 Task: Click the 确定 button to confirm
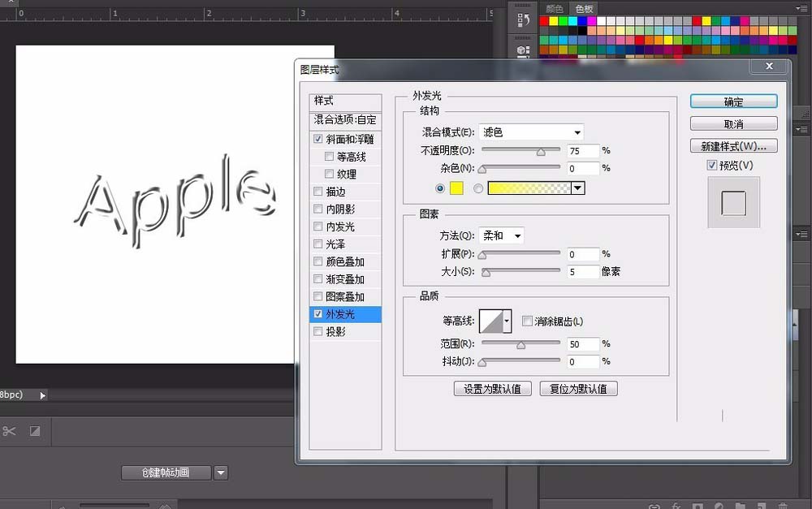tap(733, 101)
